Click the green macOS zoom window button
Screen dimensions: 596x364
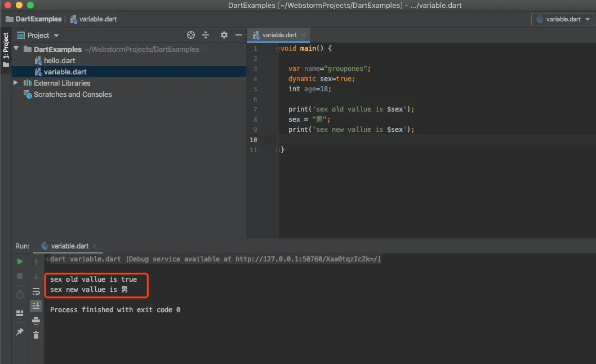point(30,5)
